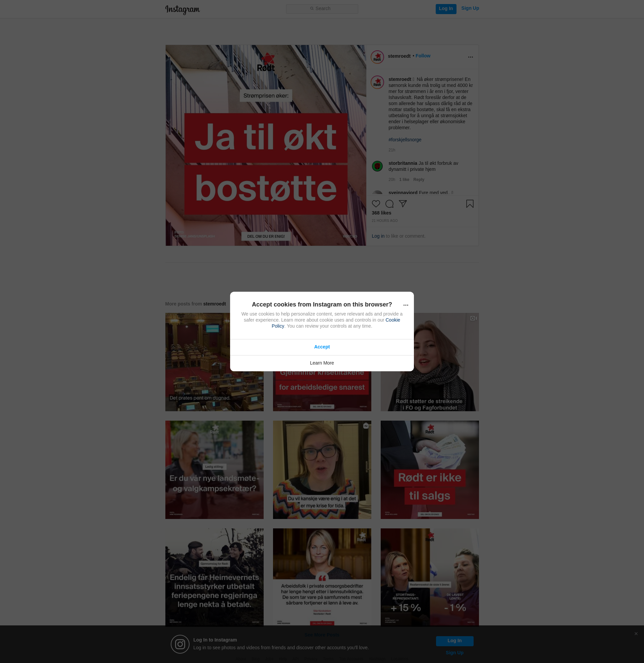Click the Search input field
The width and height of the screenshot is (644, 663).
pyautogui.click(x=322, y=9)
